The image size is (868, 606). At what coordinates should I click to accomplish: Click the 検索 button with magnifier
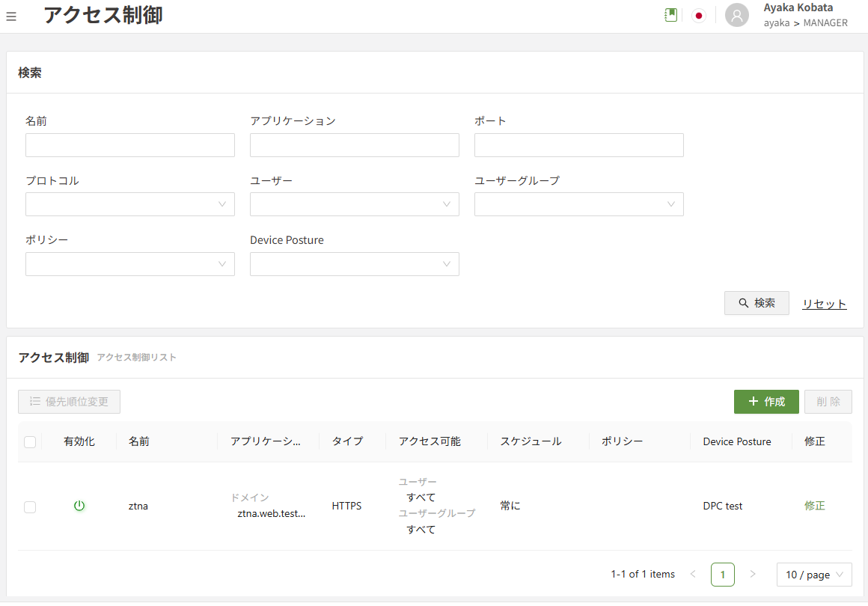click(x=757, y=303)
